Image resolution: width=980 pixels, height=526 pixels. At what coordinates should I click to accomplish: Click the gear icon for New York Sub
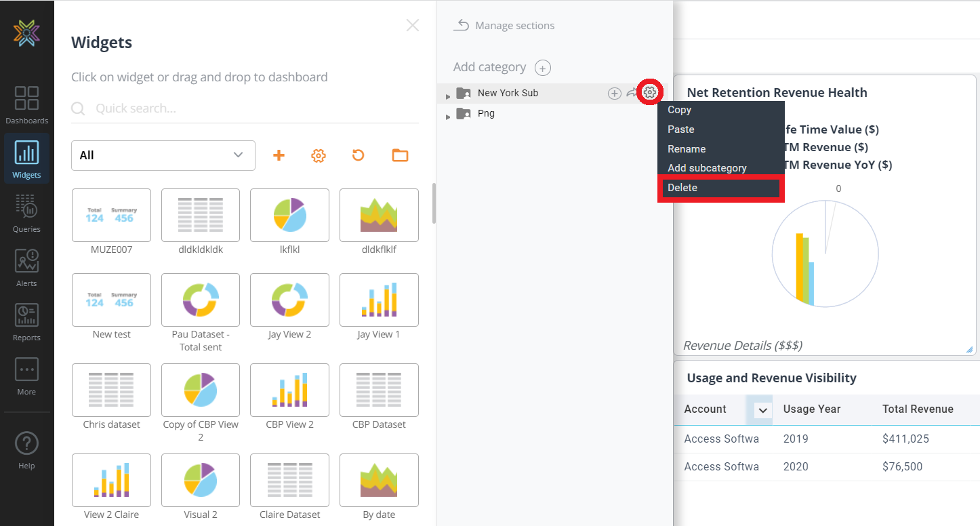650,93
